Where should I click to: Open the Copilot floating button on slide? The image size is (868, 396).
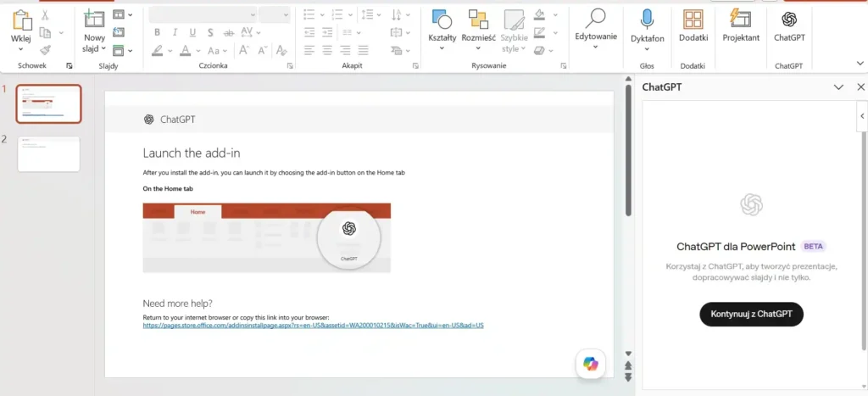(x=591, y=364)
